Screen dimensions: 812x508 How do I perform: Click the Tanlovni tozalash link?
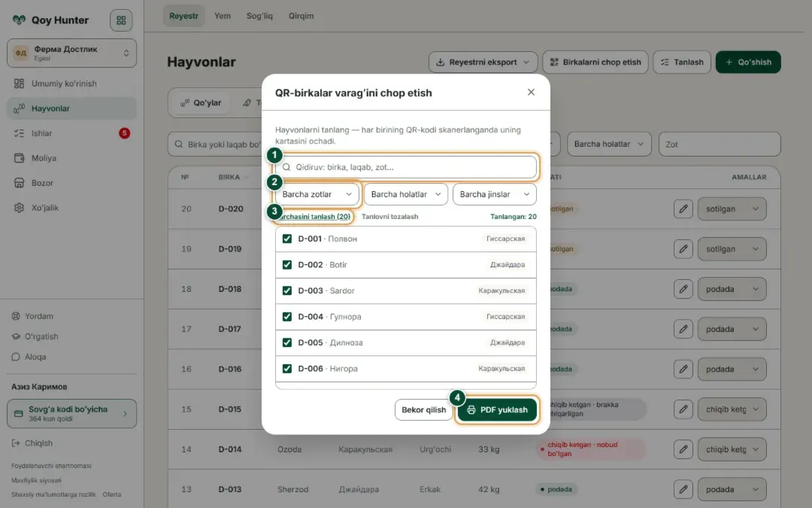389,217
